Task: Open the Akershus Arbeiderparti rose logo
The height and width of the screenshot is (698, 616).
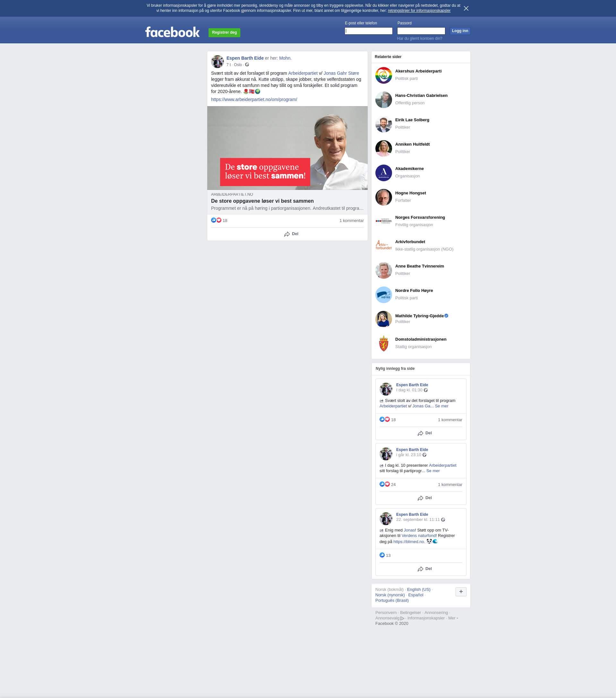Action: [x=383, y=75]
